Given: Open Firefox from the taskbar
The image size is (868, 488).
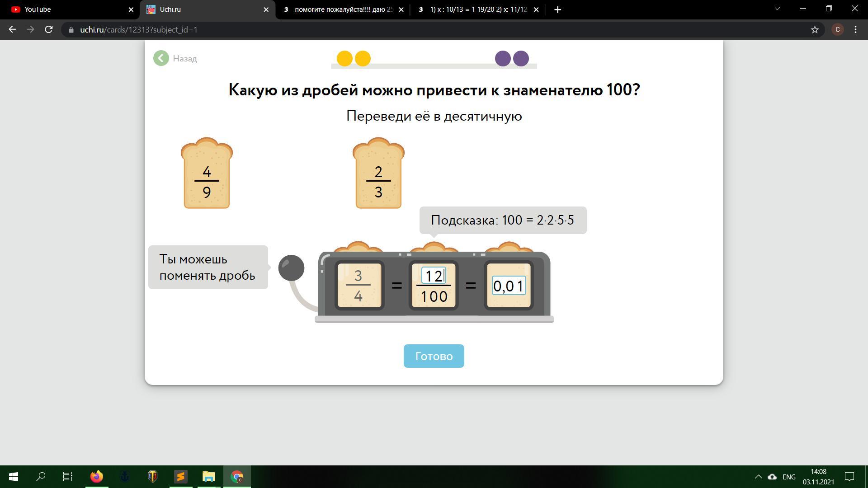Looking at the screenshot, I should click(x=96, y=477).
